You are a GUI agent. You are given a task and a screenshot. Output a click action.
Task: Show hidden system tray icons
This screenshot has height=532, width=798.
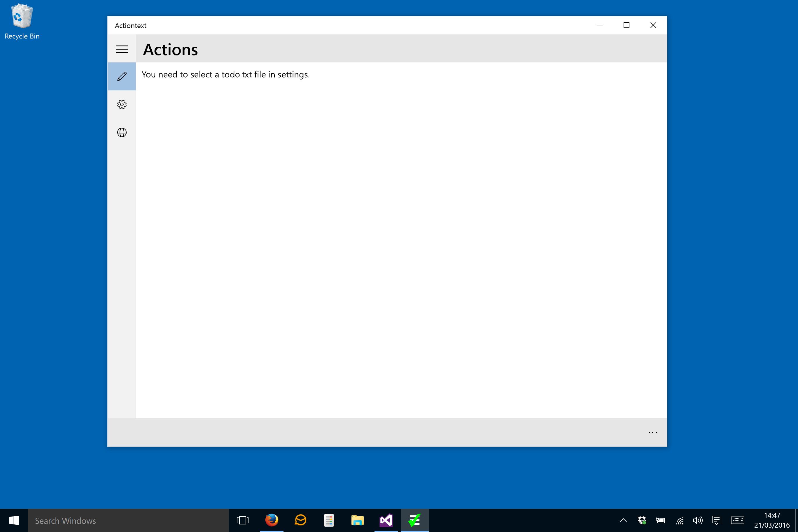(623, 520)
